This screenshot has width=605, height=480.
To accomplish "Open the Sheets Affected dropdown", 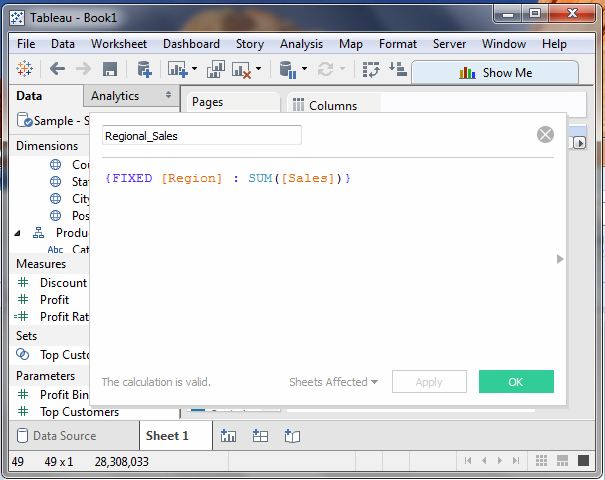I will (333, 382).
